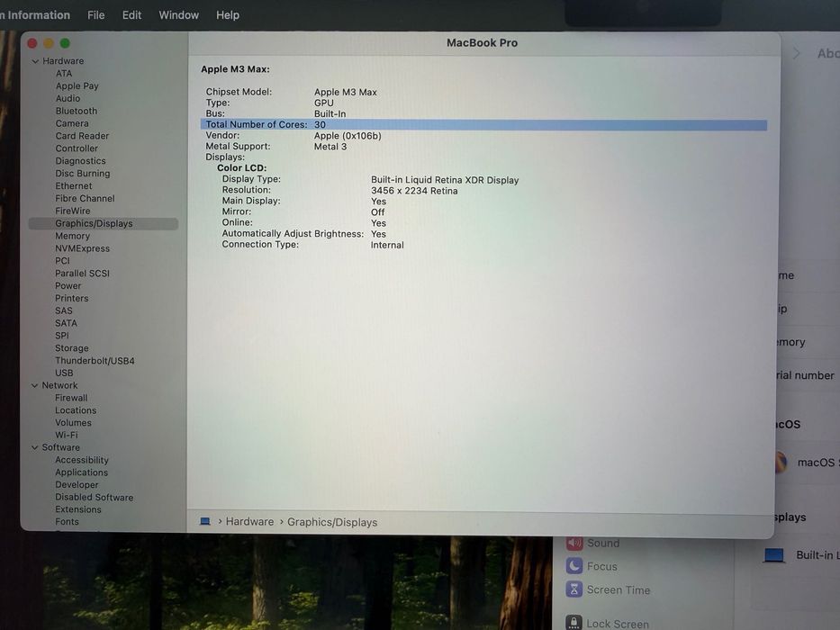Click Built-in Liquid Retina XDR Display text
840x630 pixels.
[x=445, y=180]
